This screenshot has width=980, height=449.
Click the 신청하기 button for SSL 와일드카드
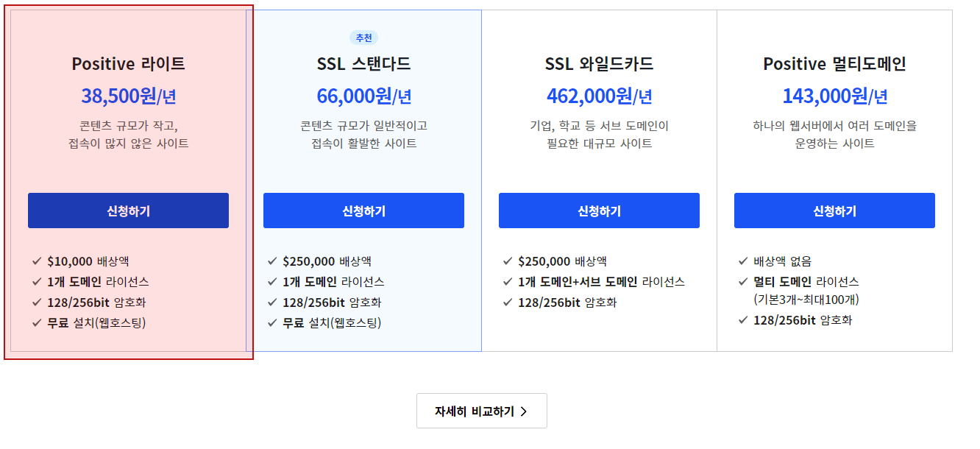click(x=598, y=211)
